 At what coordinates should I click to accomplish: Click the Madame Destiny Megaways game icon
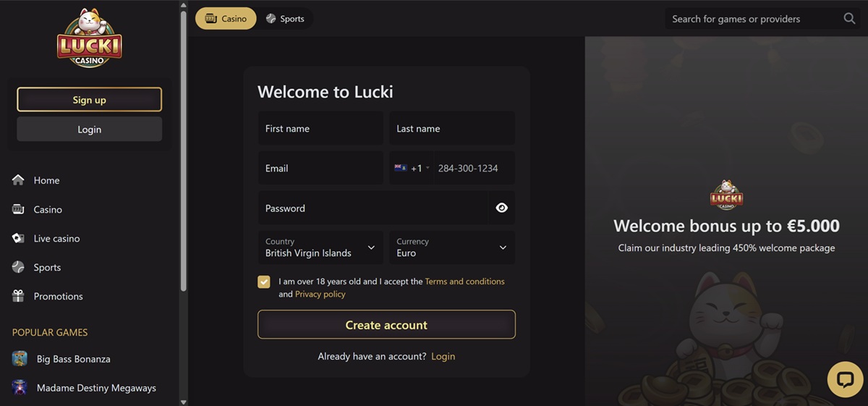pyautogui.click(x=20, y=388)
